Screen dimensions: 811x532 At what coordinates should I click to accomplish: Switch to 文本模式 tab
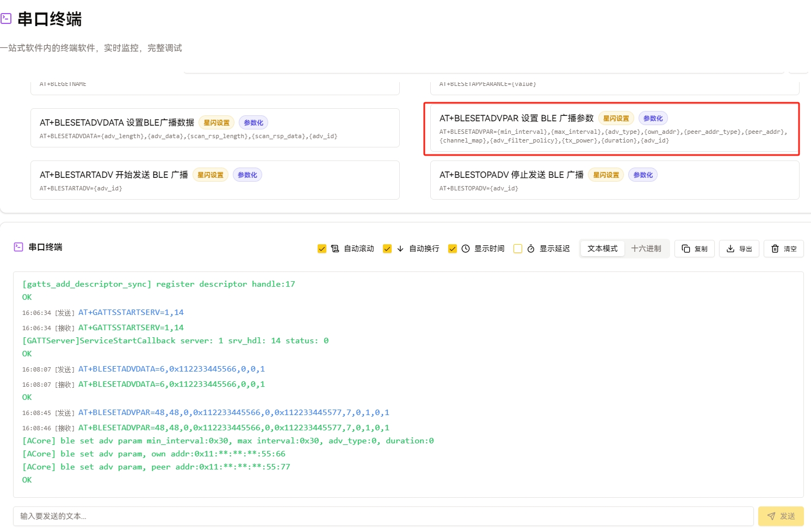[603, 249]
